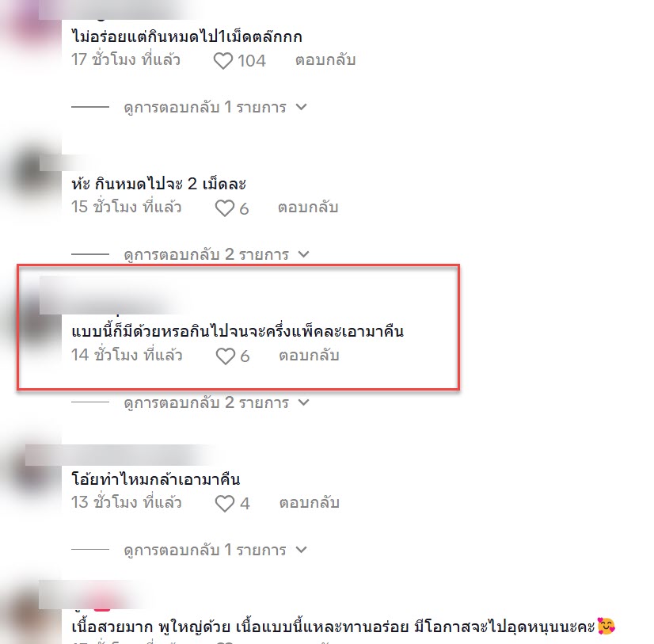Click ตอบกลับ on the 17-hour-old comment

pyautogui.click(x=325, y=60)
